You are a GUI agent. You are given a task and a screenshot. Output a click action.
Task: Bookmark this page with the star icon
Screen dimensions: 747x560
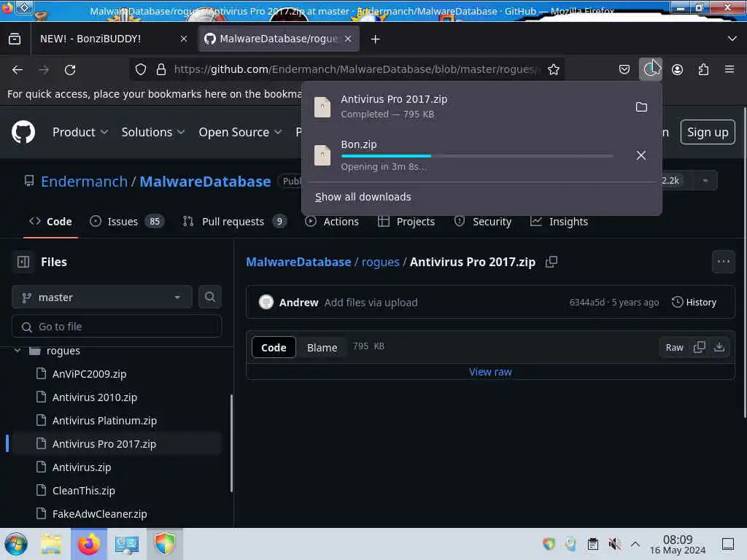click(553, 69)
